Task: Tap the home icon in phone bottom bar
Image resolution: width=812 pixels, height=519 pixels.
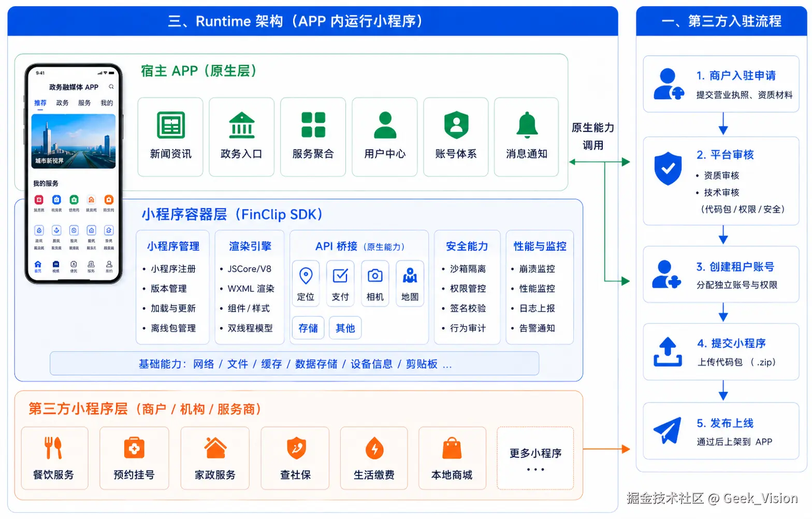Action: click(38, 265)
